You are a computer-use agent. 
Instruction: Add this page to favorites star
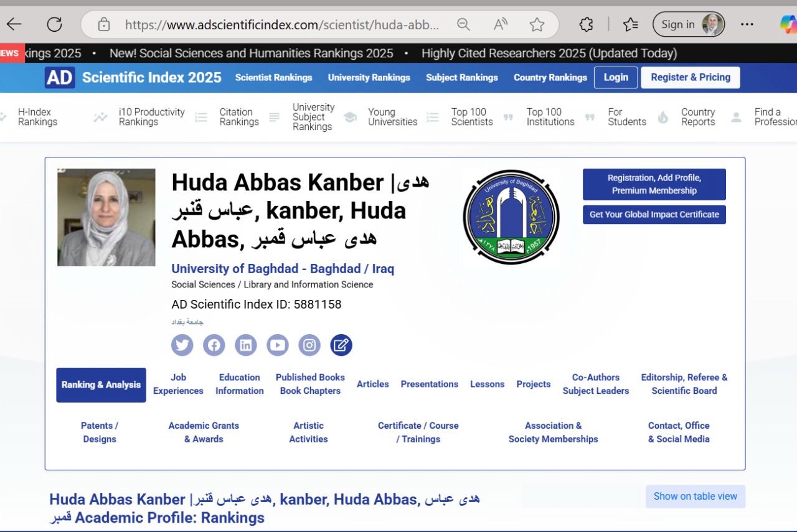click(x=537, y=24)
